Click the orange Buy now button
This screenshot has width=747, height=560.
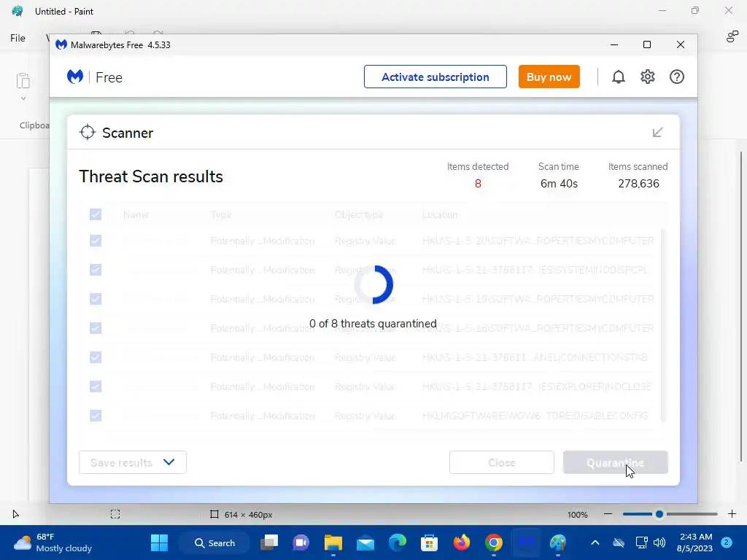[x=549, y=77]
